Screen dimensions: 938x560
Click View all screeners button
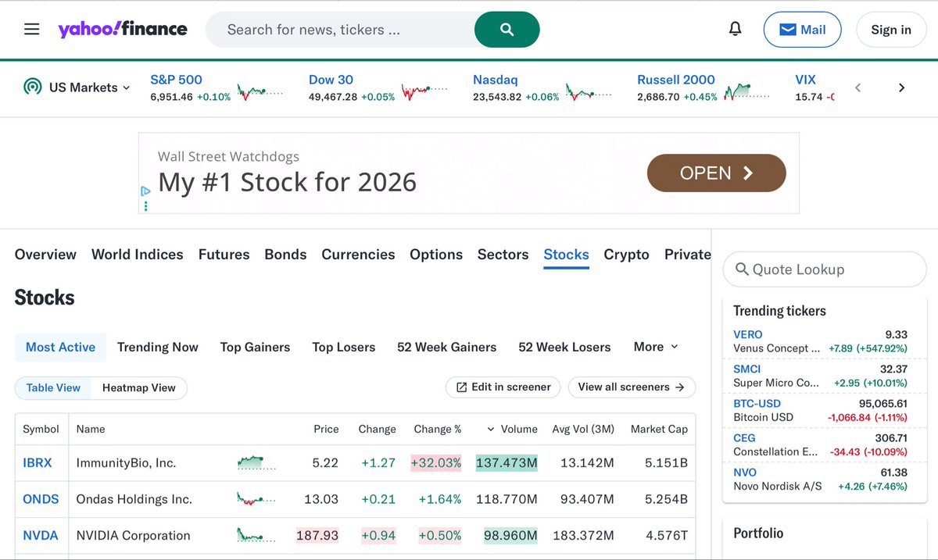click(632, 387)
